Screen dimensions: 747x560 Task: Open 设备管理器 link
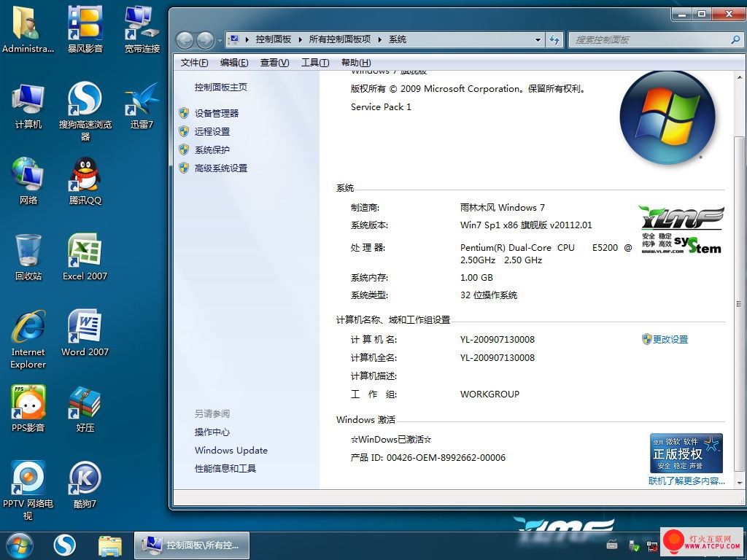point(216,113)
